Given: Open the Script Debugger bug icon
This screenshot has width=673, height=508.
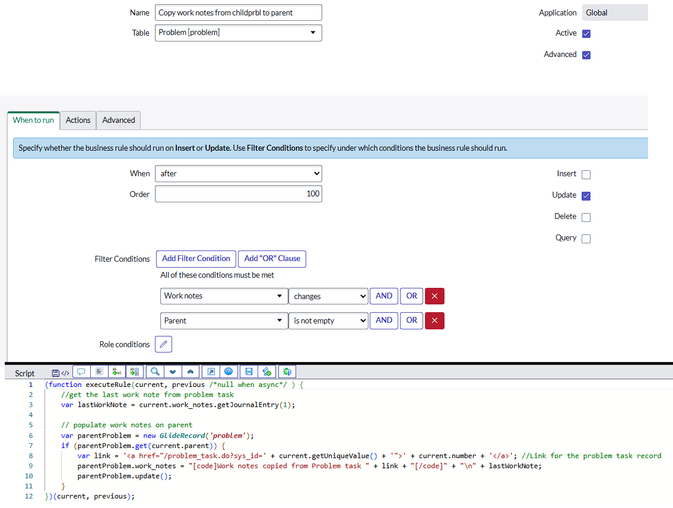Looking at the screenshot, I should [x=287, y=372].
